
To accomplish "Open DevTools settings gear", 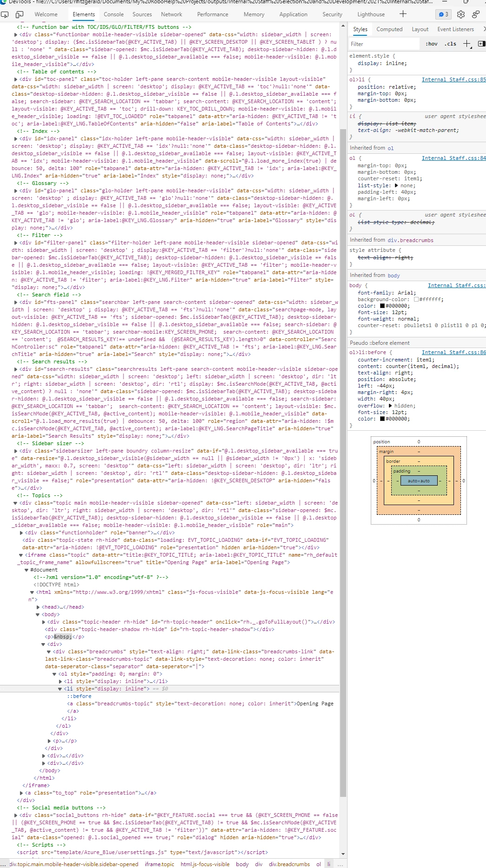I will pyautogui.click(x=461, y=14).
